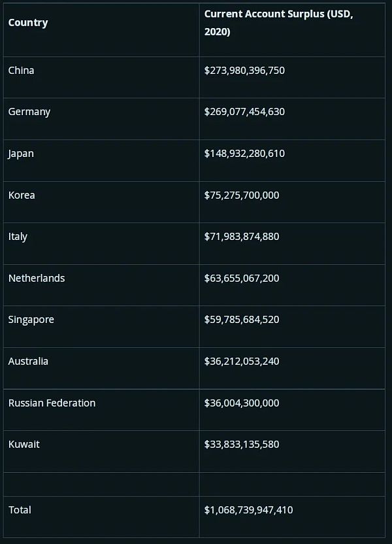The width and height of the screenshot is (392, 544).
Task: Select the Korea country cell
Action: pos(22,195)
